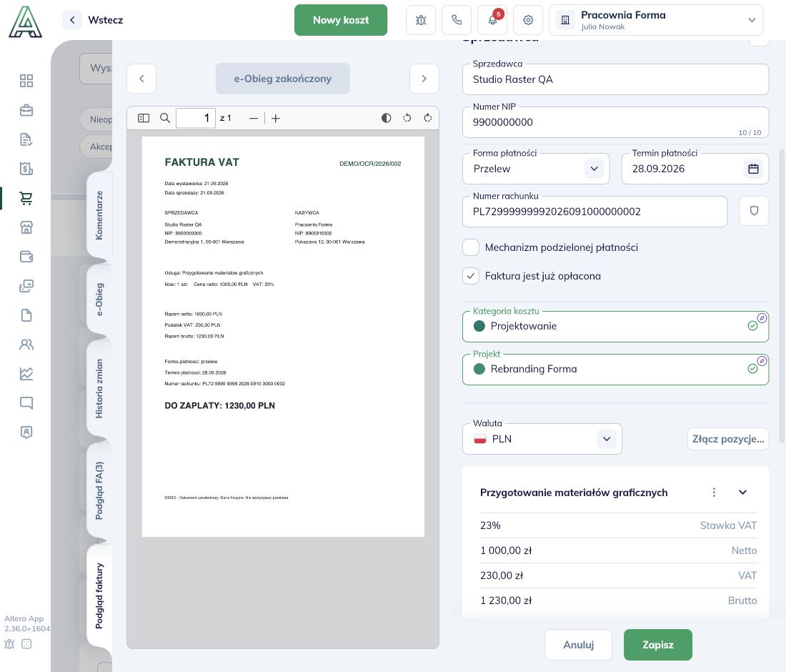Screen dimensions: 786x672
Task: Click suggestion icon on Kategoria kosztu field
Action: point(762,318)
